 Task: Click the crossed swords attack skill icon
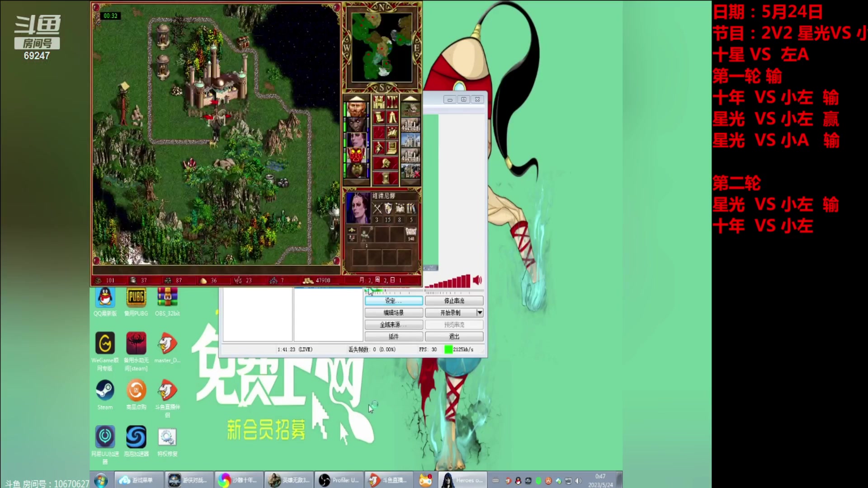(x=377, y=208)
